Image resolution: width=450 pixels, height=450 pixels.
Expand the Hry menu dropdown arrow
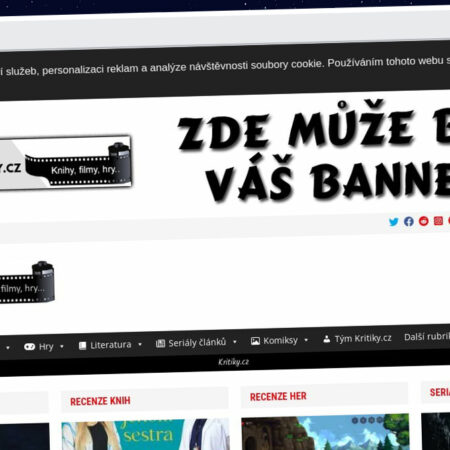click(62, 346)
